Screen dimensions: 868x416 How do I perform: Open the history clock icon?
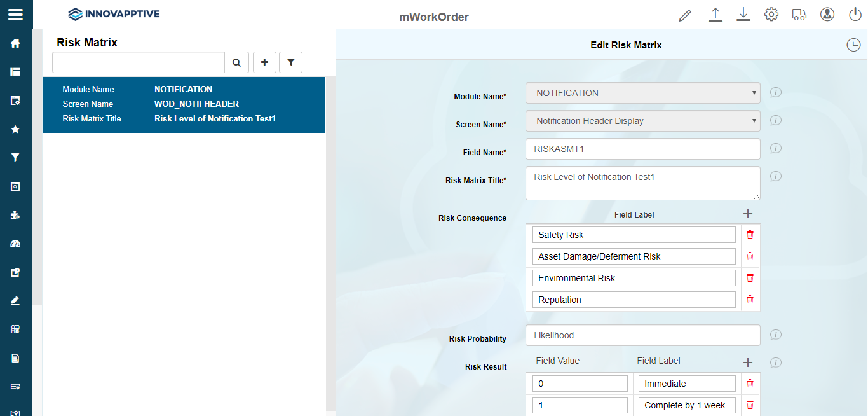(853, 45)
